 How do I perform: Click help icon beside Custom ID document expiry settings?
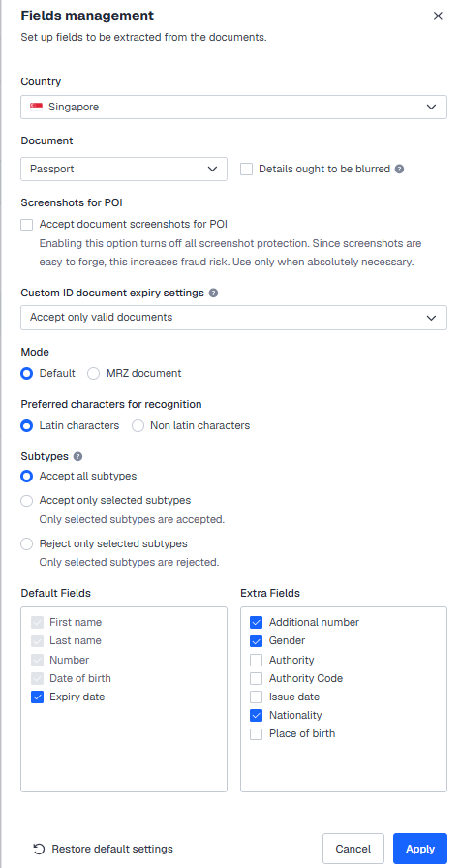[213, 293]
